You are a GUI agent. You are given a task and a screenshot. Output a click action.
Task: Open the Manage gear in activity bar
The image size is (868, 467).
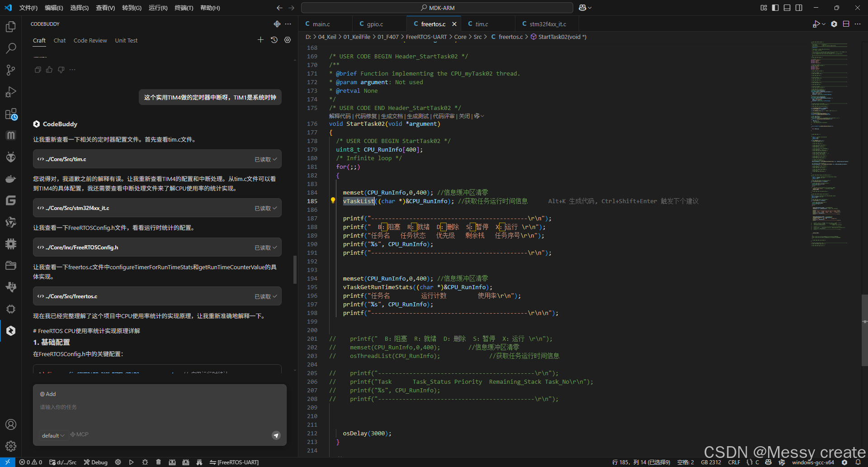pyautogui.click(x=11, y=446)
